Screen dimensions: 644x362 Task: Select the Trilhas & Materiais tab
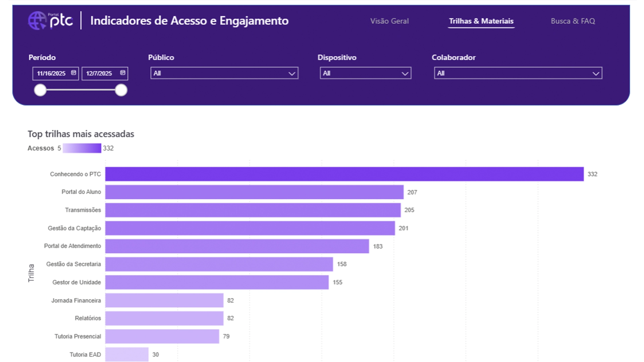click(481, 21)
